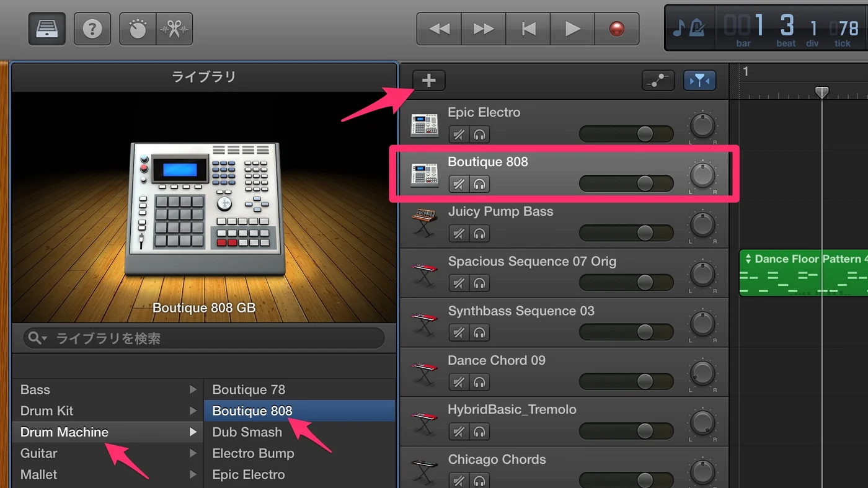Toggle the Library panel button
This screenshot has width=868, height=488.
pos(47,29)
